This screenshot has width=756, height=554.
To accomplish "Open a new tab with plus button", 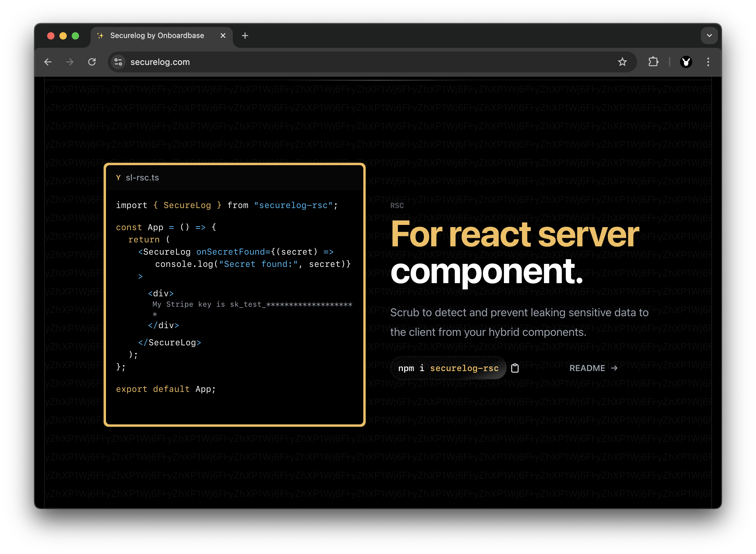I will pyautogui.click(x=245, y=36).
